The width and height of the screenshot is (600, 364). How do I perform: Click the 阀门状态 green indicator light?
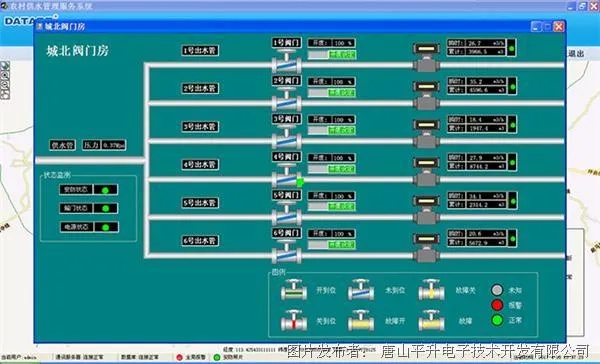(106, 209)
